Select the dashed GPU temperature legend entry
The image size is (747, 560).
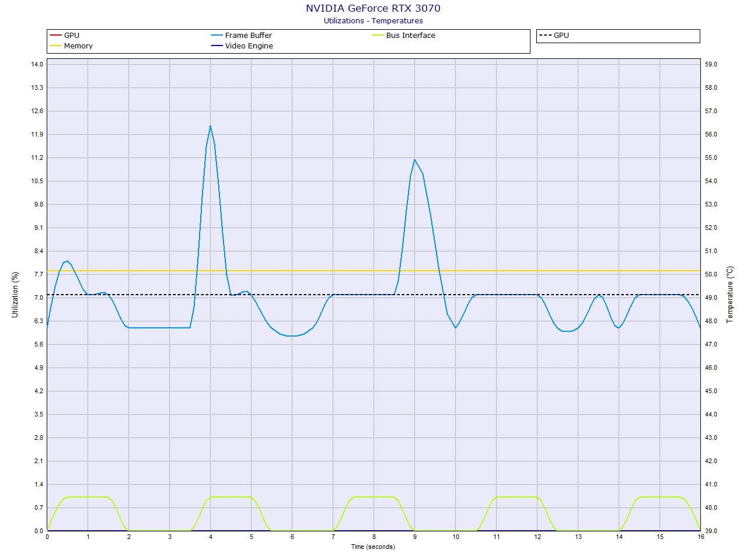[554, 35]
